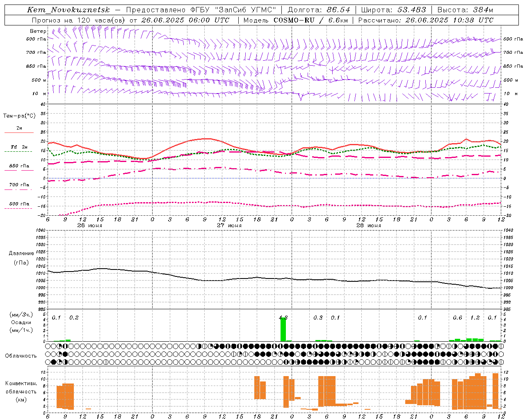Click the Ветер wind panel label
525x420 pixels.
point(38,31)
